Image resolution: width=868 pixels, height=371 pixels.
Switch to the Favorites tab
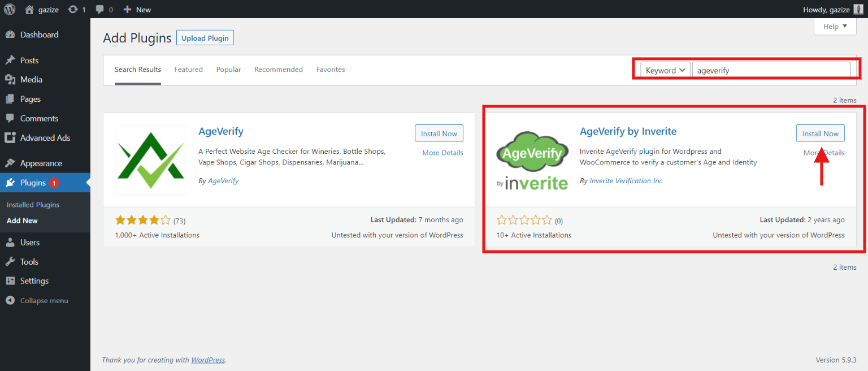pos(331,70)
